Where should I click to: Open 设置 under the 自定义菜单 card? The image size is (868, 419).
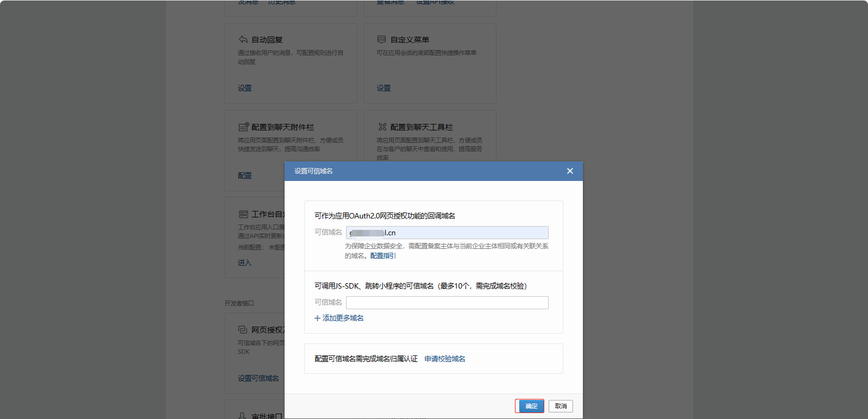pos(383,88)
